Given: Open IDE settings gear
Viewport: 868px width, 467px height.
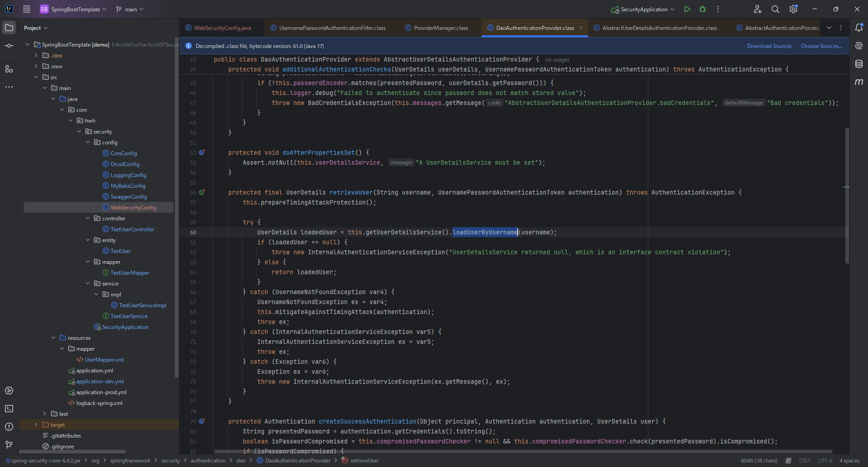Looking at the screenshot, I should (793, 9).
